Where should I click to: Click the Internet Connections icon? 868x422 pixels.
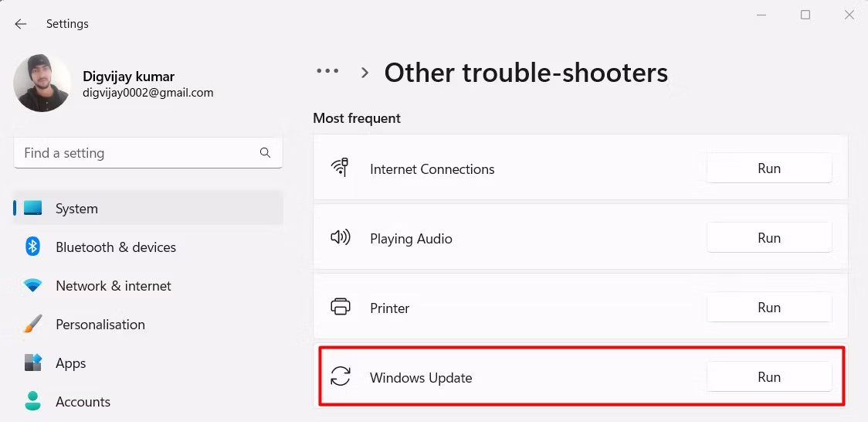[339, 167]
